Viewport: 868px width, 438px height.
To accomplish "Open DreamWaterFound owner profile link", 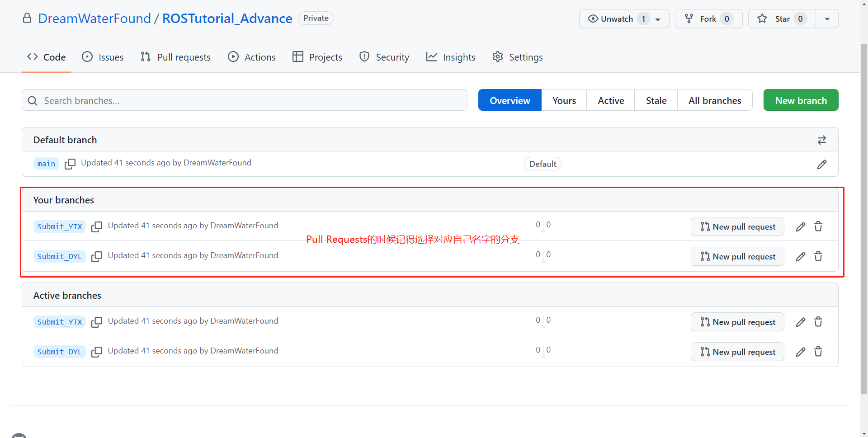I will 94,19.
